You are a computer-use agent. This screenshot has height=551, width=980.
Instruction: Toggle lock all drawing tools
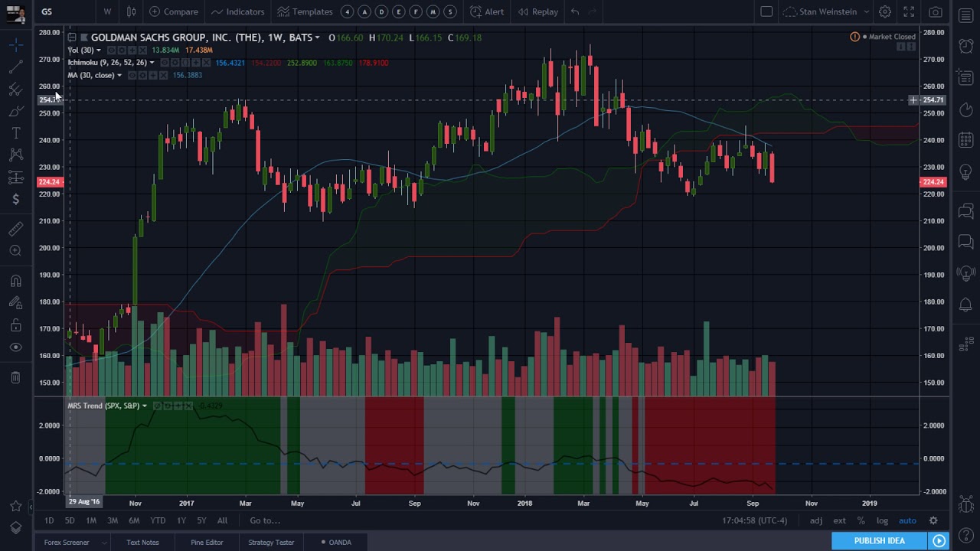[15, 325]
